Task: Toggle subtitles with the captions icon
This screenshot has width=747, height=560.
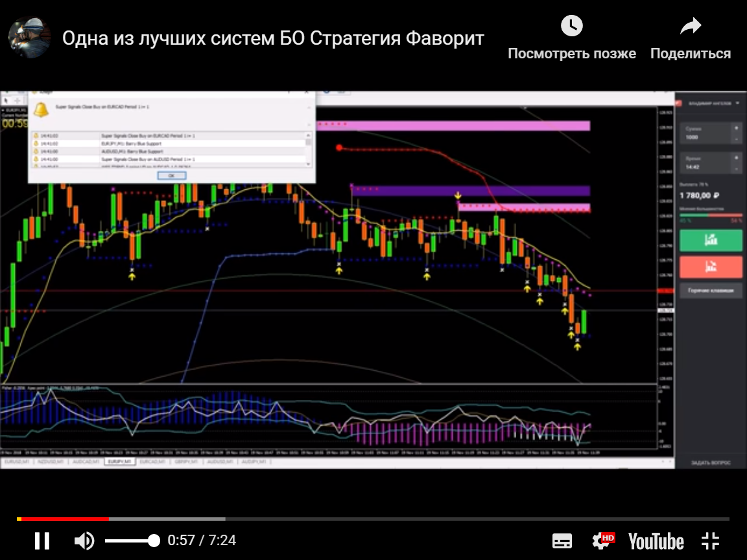Action: coord(562,541)
